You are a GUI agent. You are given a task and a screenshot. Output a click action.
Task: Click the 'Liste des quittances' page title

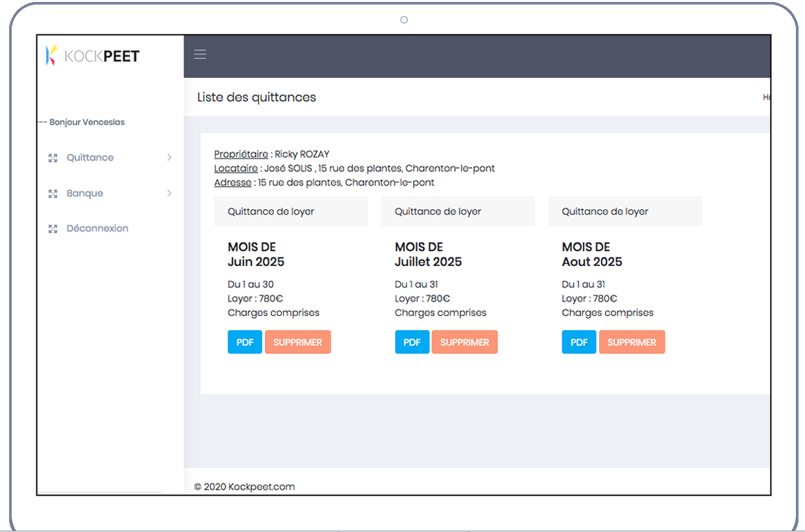256,97
